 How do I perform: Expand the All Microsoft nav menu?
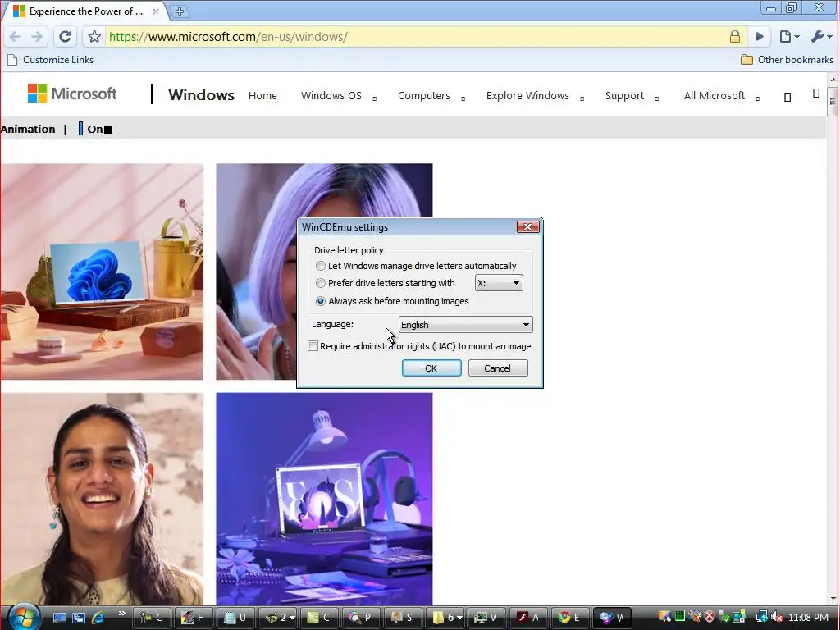coord(722,95)
